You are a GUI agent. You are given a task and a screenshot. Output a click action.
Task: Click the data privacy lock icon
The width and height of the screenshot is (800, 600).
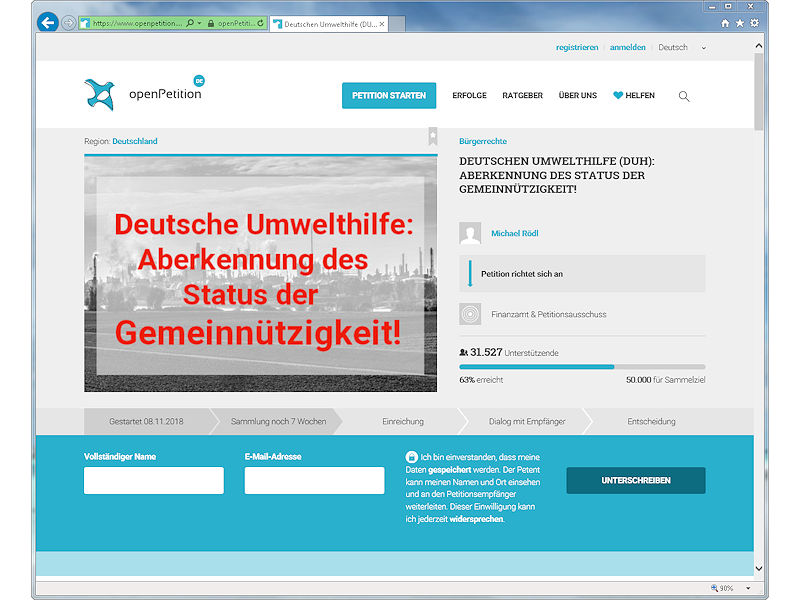pos(411,457)
